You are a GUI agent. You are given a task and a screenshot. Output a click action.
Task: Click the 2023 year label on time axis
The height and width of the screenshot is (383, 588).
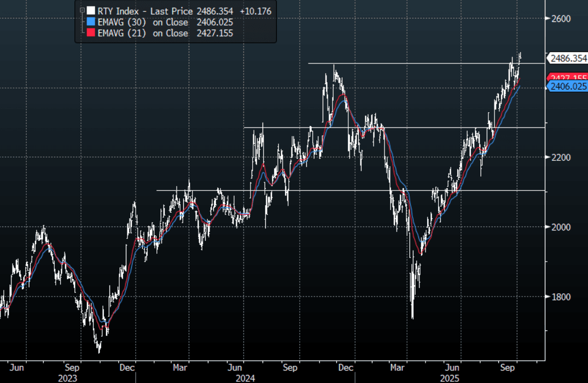(67, 378)
